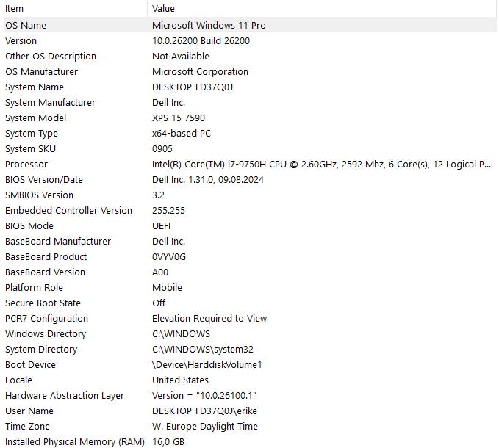
Task: Select the Windows Directory row label
Action: (x=46, y=334)
